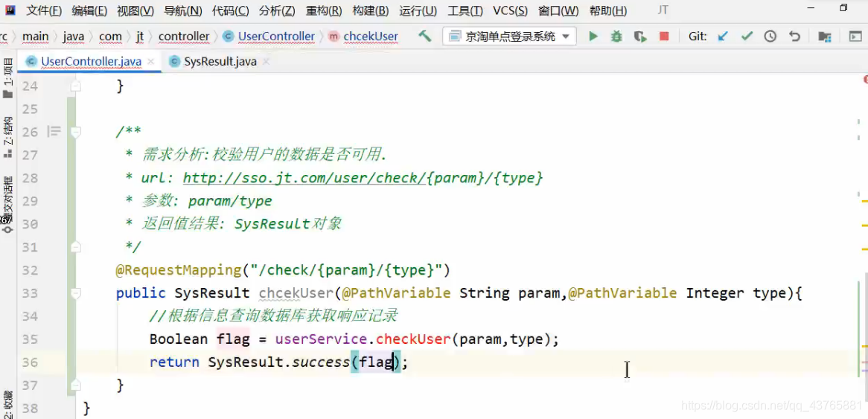Show Git history clock icon
Screen dimensions: 868x419
click(770, 36)
